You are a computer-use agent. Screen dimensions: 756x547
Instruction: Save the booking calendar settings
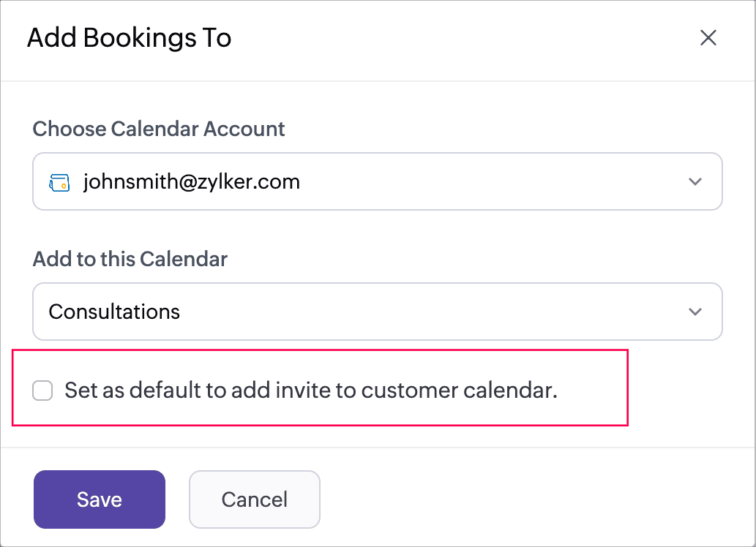[100, 499]
